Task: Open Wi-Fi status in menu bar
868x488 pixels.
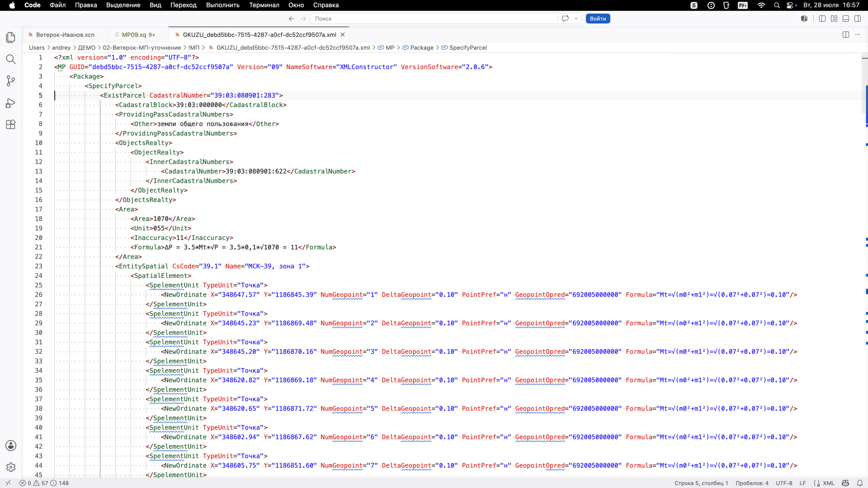Action: (761, 5)
